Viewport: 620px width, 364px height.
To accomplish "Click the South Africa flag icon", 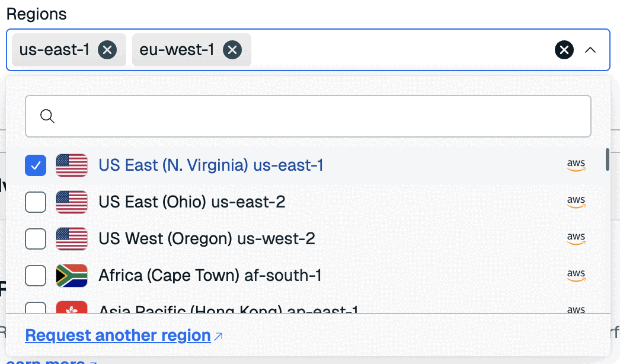I will 72,276.
